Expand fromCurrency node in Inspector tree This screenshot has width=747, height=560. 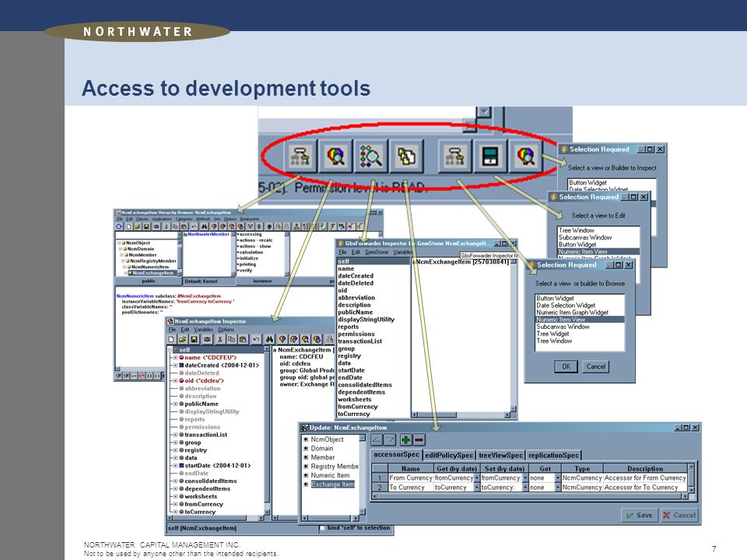pyautogui.click(x=175, y=504)
